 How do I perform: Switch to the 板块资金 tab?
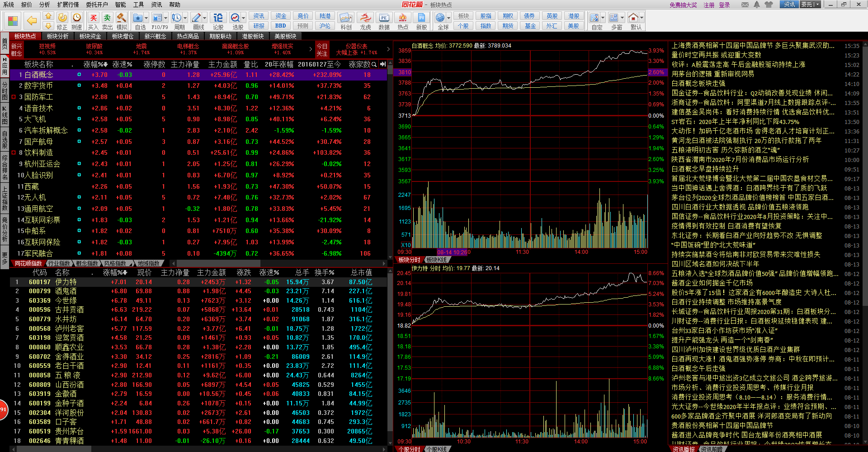[x=90, y=36]
